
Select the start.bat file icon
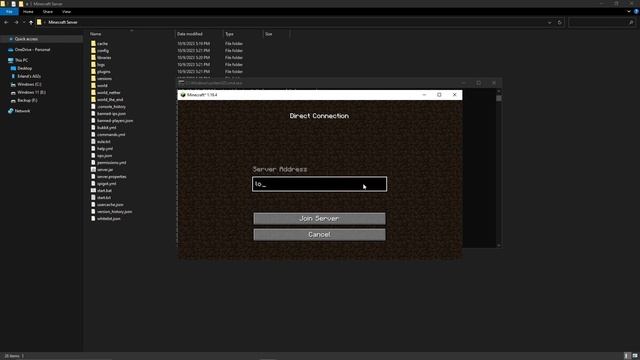click(93, 191)
